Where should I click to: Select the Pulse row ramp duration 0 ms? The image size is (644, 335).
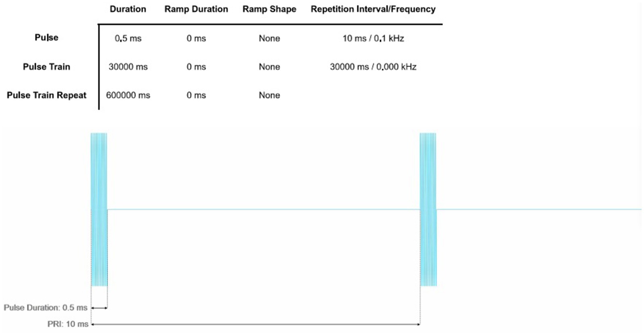(196, 38)
